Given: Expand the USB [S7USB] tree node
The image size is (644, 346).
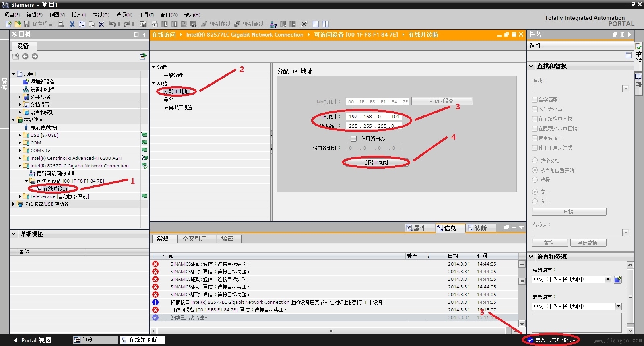Looking at the screenshot, I should 20,135.
